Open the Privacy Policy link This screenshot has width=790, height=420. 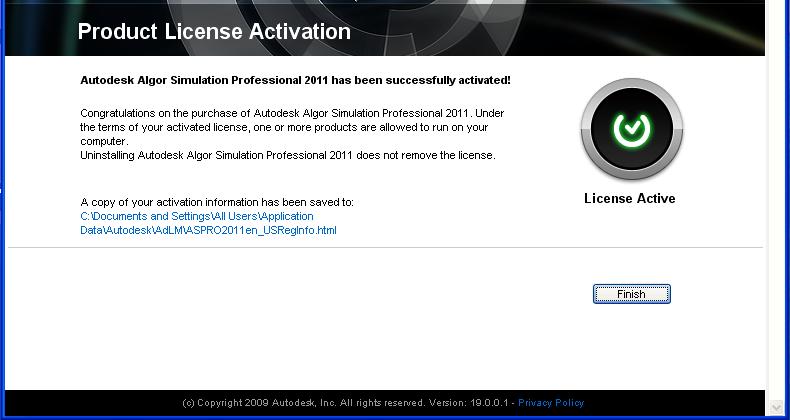click(551, 403)
